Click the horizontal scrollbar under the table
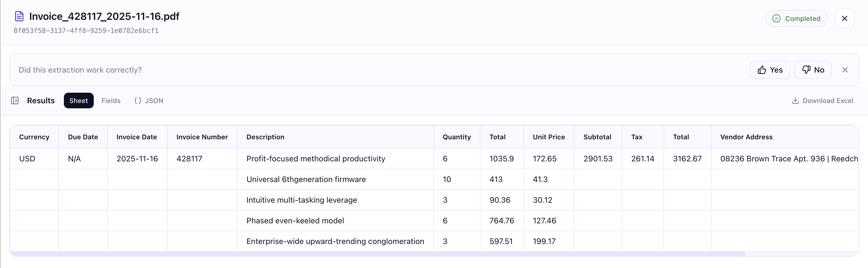868x268 pixels. point(378,254)
